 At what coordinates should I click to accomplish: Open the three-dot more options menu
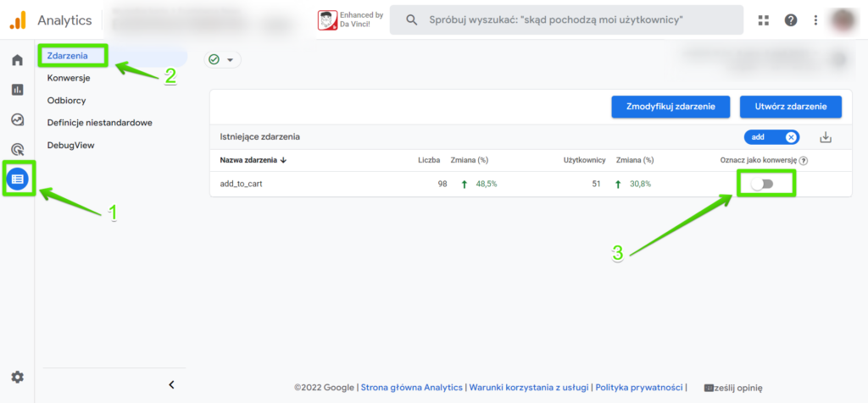(x=815, y=20)
